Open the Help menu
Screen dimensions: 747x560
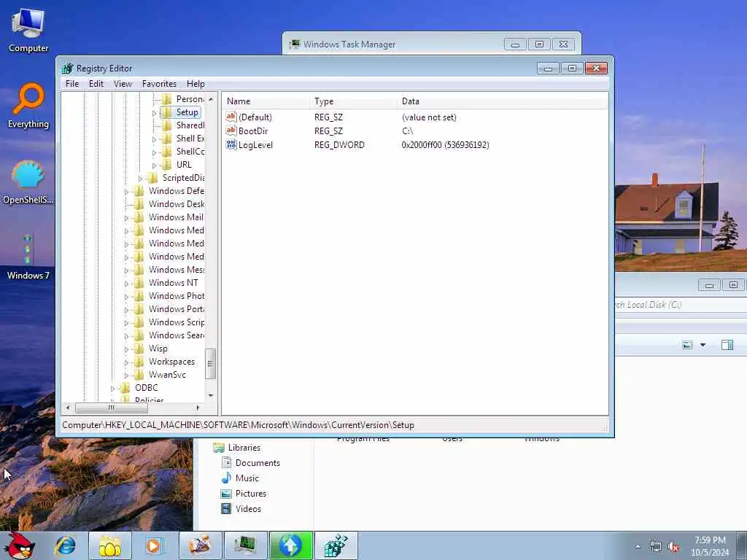[x=196, y=84]
